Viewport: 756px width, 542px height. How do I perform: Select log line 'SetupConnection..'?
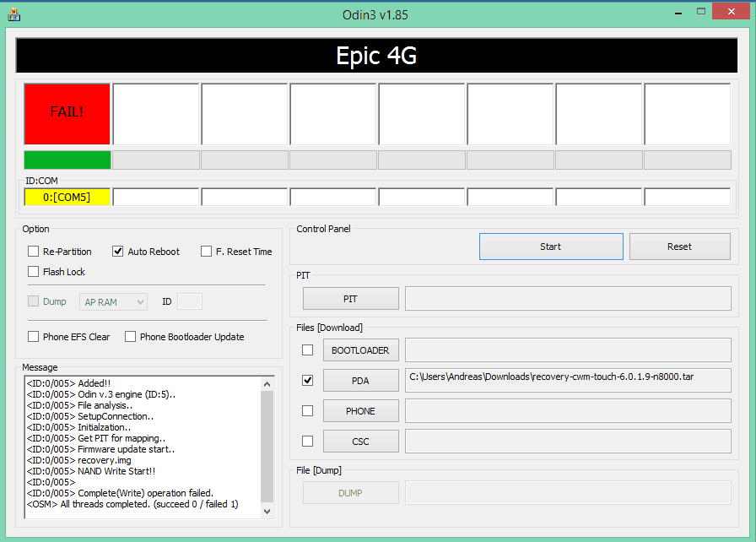click(90, 416)
